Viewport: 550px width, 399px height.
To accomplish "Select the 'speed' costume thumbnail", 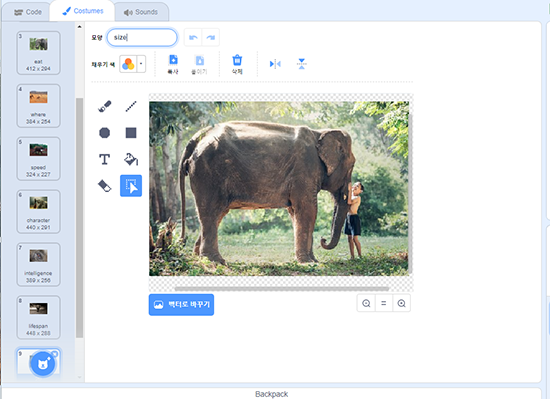I will tap(39, 159).
